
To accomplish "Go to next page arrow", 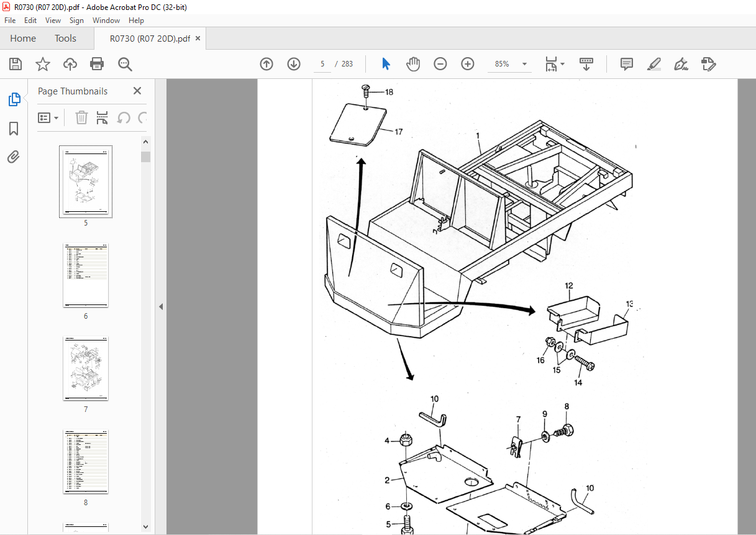I will [x=294, y=64].
